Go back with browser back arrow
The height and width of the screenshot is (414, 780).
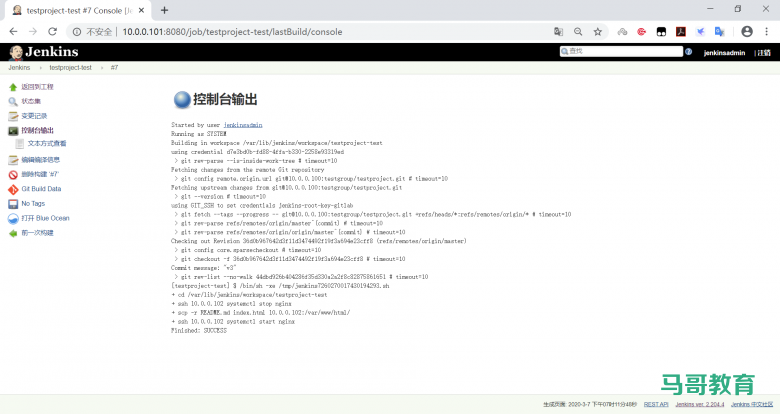pos(13,31)
